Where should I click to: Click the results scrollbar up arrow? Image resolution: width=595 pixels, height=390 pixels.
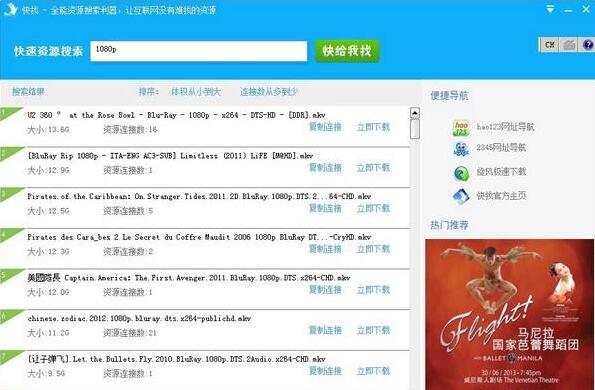coord(415,113)
